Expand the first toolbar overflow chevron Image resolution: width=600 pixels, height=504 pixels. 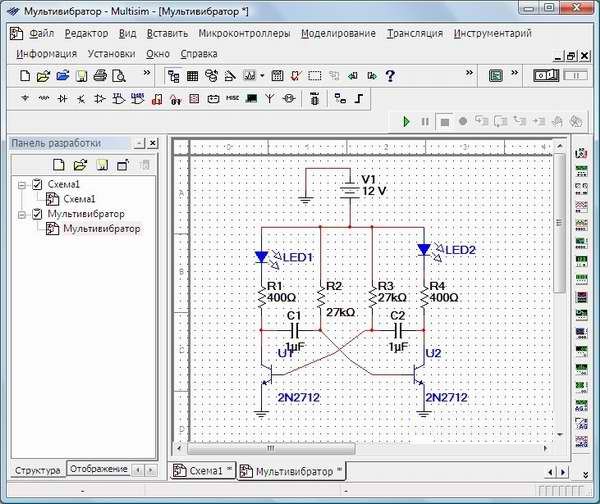pyautogui.click(x=147, y=72)
